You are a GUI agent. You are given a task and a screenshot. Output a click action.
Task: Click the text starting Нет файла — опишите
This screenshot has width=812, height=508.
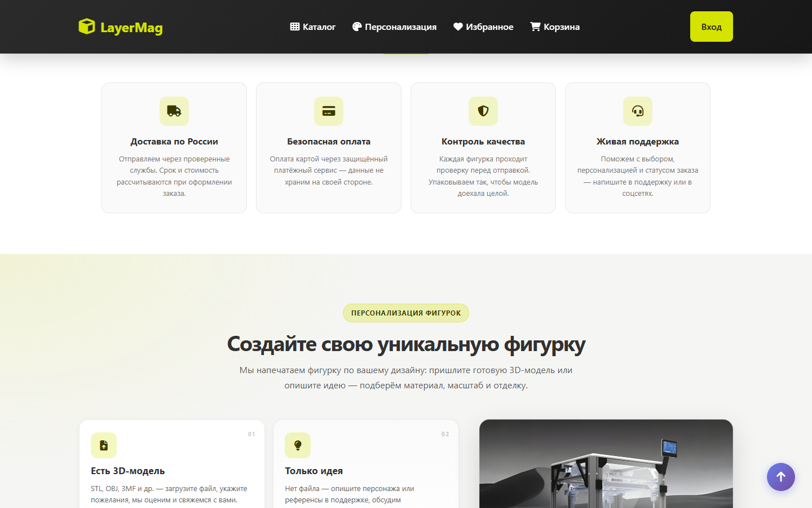[350, 494]
